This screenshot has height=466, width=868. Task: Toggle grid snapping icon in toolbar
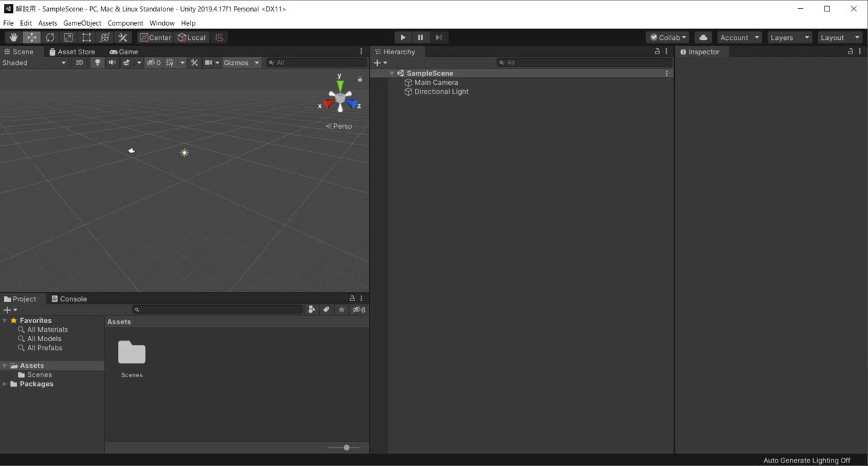click(x=218, y=37)
